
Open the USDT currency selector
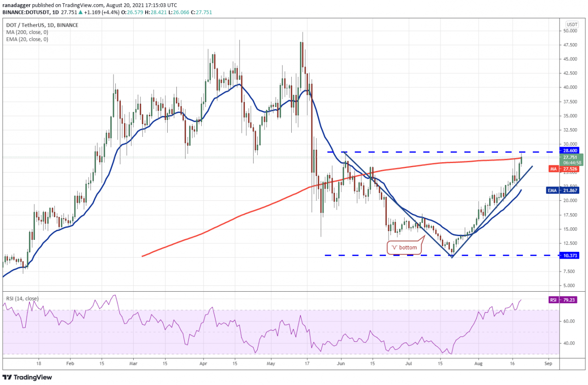click(572, 24)
